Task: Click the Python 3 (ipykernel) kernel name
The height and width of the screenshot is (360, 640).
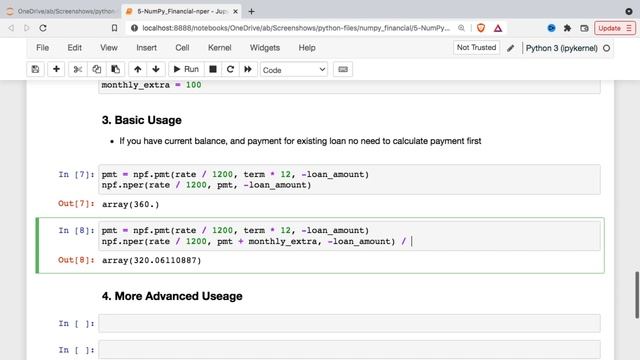Action: point(562,48)
